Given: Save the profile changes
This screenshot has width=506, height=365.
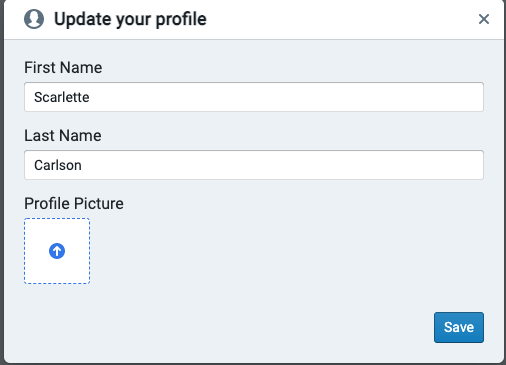Looking at the screenshot, I should 459,327.
